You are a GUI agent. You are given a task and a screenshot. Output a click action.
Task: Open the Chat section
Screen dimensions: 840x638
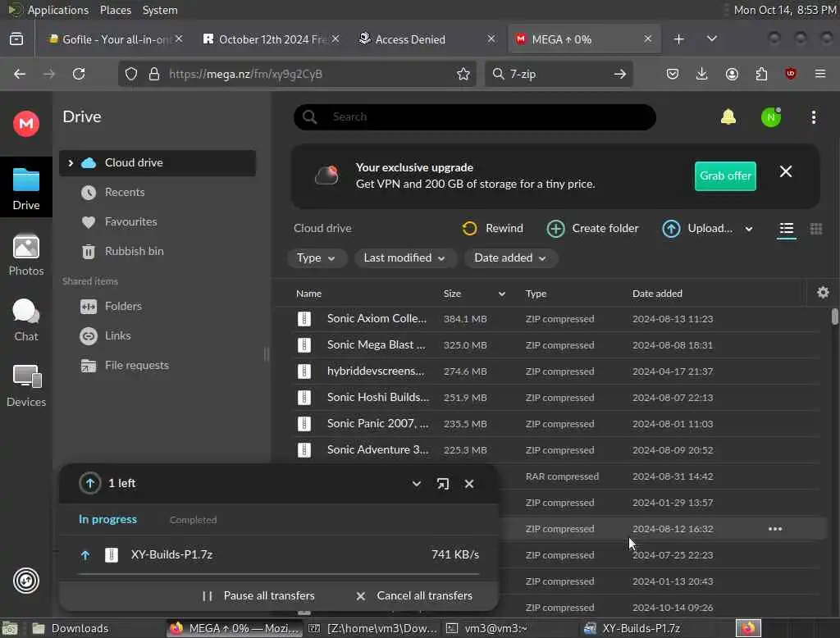(x=25, y=321)
